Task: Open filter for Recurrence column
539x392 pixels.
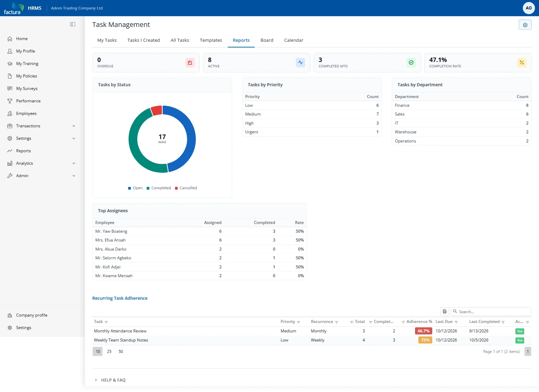Action: pyautogui.click(x=337, y=322)
